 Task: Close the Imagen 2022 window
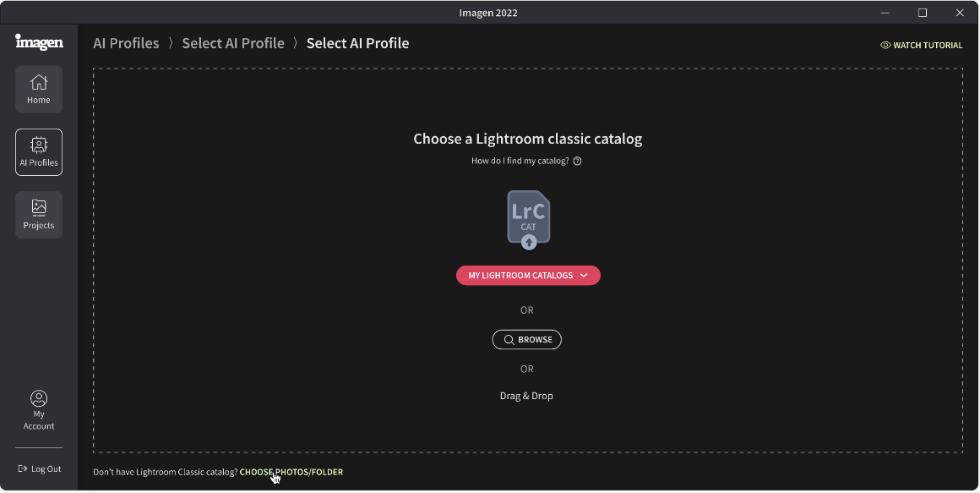point(960,13)
